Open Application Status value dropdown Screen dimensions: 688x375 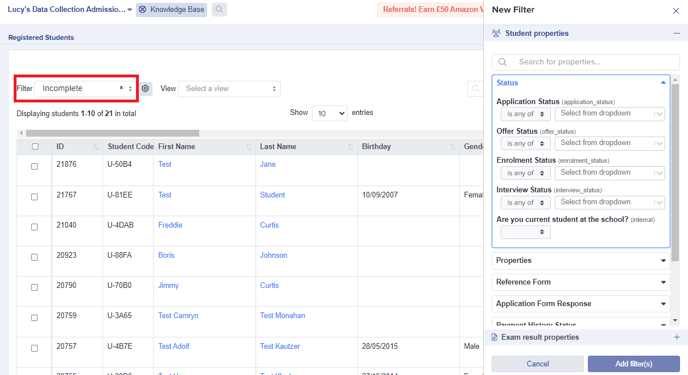click(x=609, y=114)
